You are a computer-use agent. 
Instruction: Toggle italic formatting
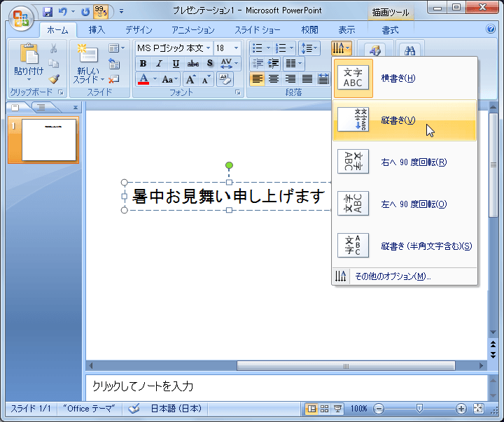coord(159,64)
